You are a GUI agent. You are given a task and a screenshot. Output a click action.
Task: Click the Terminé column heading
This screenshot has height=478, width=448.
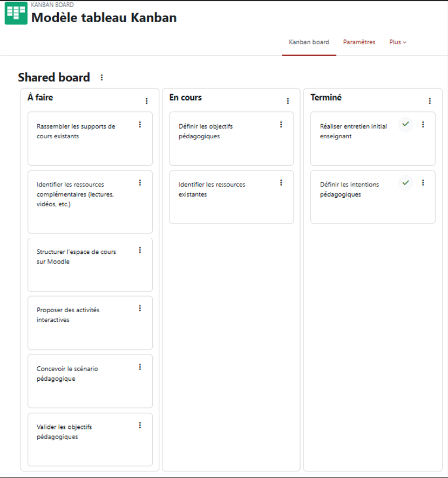tap(326, 97)
